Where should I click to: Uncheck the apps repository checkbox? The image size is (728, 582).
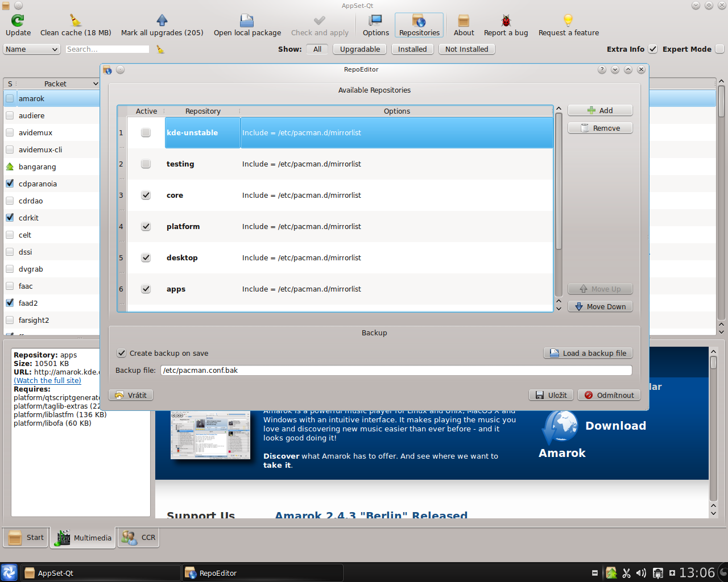pos(146,289)
